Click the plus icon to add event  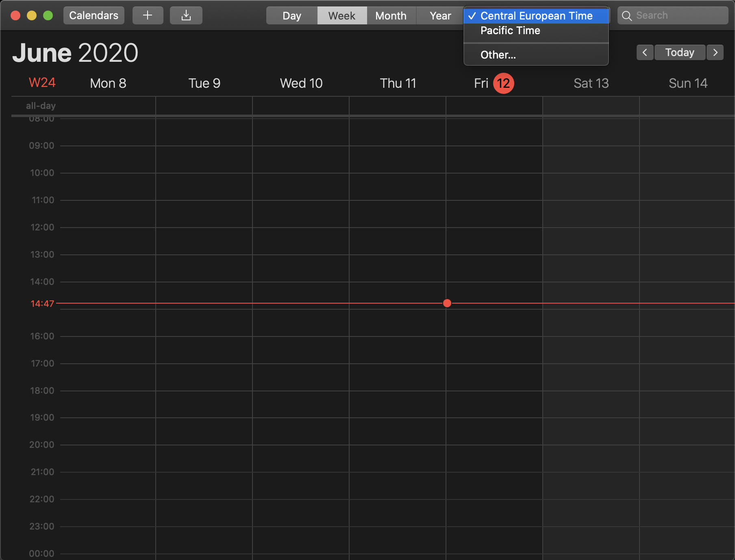coord(148,15)
